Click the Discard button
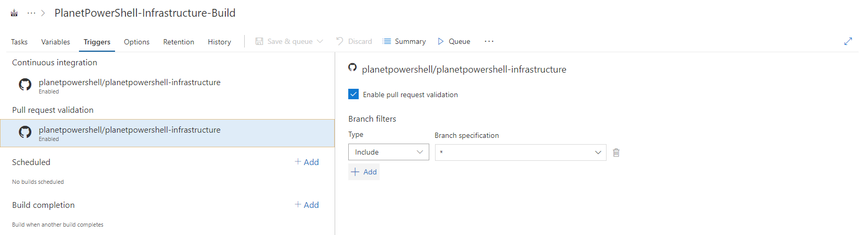868x235 pixels. coord(354,41)
